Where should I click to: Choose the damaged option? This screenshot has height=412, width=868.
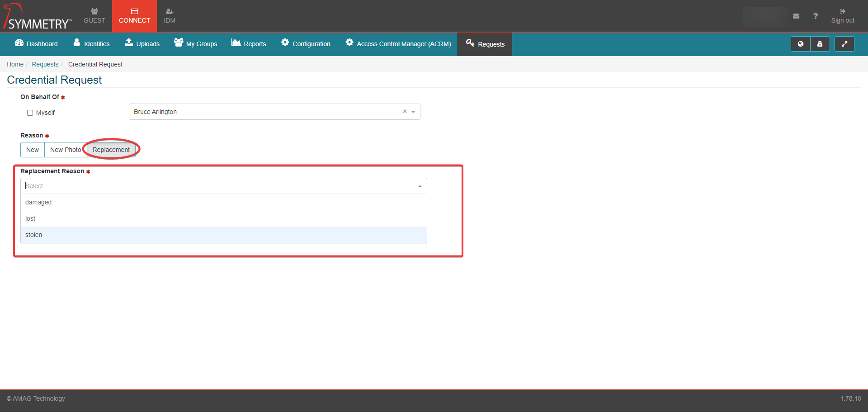tap(224, 202)
